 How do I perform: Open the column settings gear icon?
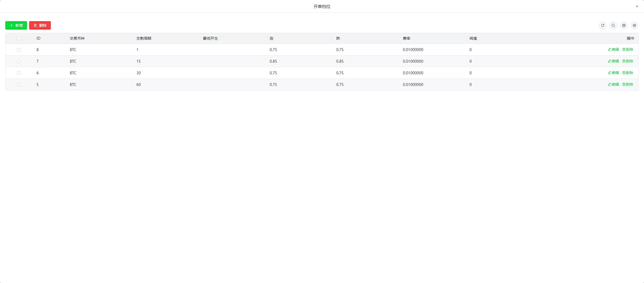tap(634, 25)
